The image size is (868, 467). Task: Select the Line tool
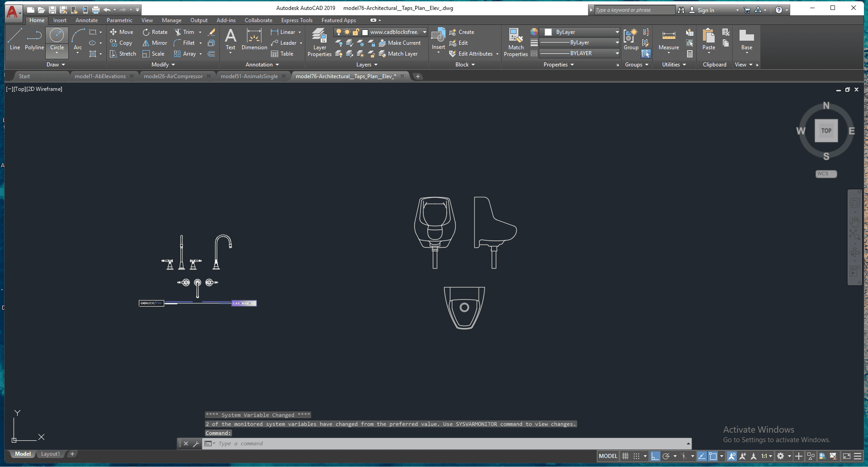coord(15,41)
